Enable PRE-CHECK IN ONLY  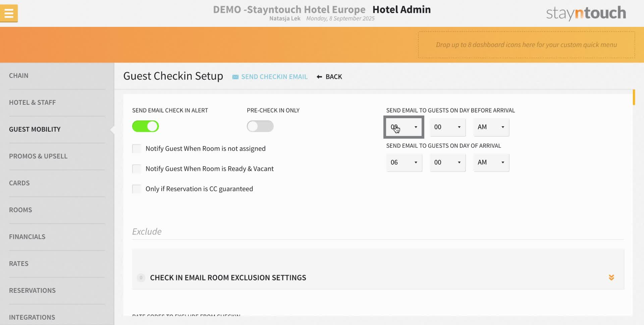tap(260, 126)
